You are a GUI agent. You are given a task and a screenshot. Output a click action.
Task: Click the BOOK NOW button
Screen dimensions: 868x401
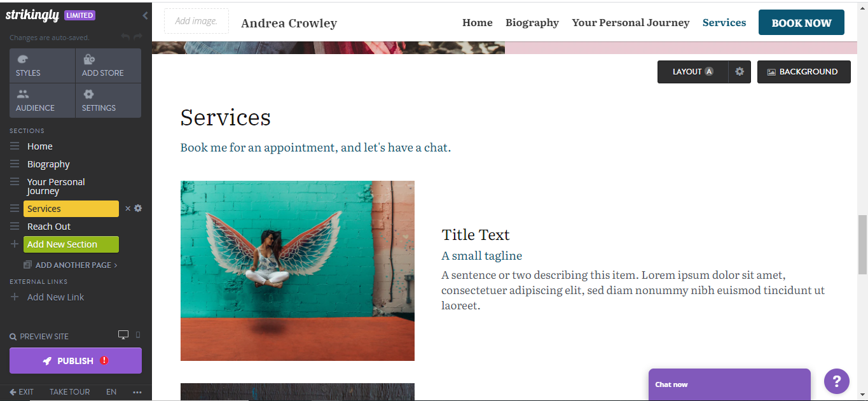801,22
